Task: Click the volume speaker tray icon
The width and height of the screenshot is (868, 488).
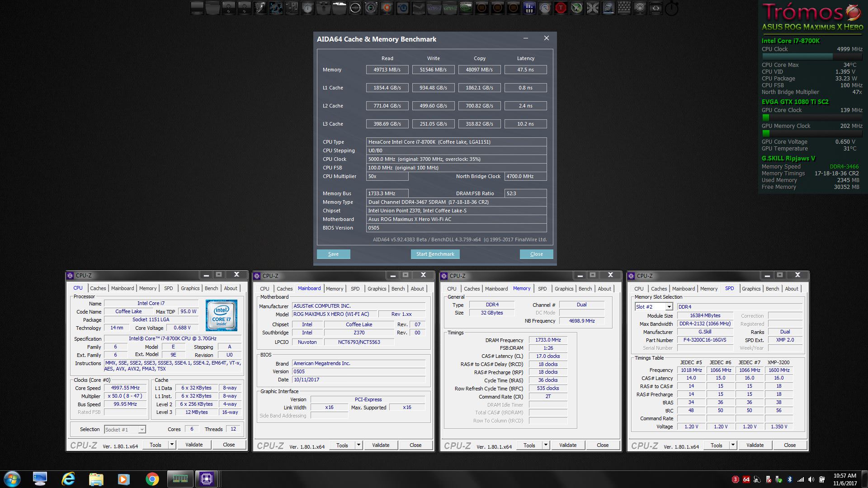Action: point(811,479)
